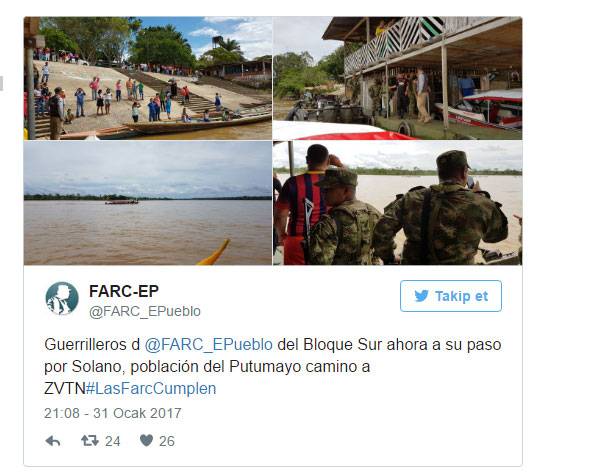Open the @FARC_EPueblo mention in tweet text
Screen dimensions: 593x474
click(208, 345)
